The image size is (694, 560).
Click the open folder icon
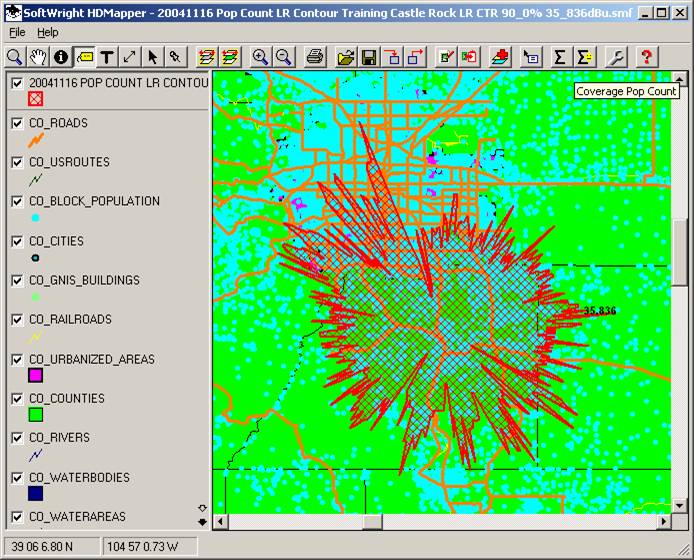(346, 57)
